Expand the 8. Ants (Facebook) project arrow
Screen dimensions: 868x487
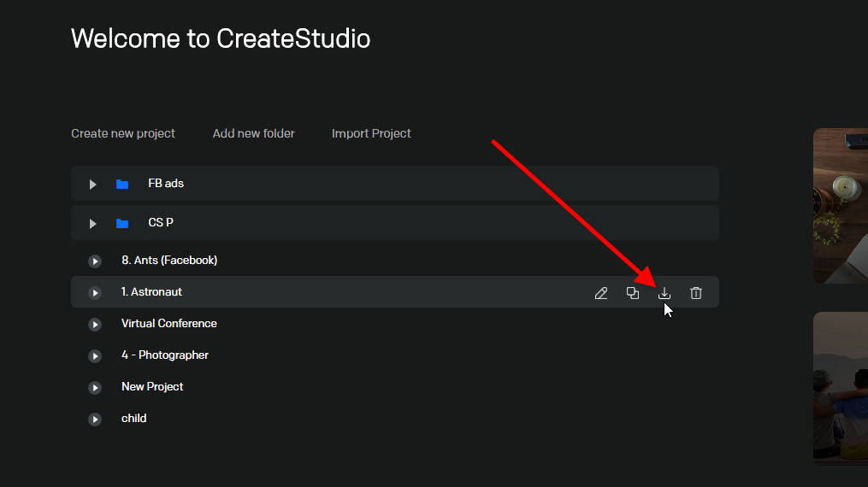95,261
